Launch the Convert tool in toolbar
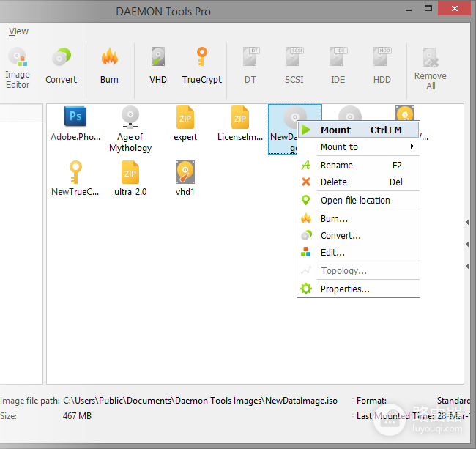Screen dimensions: 476x449 click(x=61, y=66)
